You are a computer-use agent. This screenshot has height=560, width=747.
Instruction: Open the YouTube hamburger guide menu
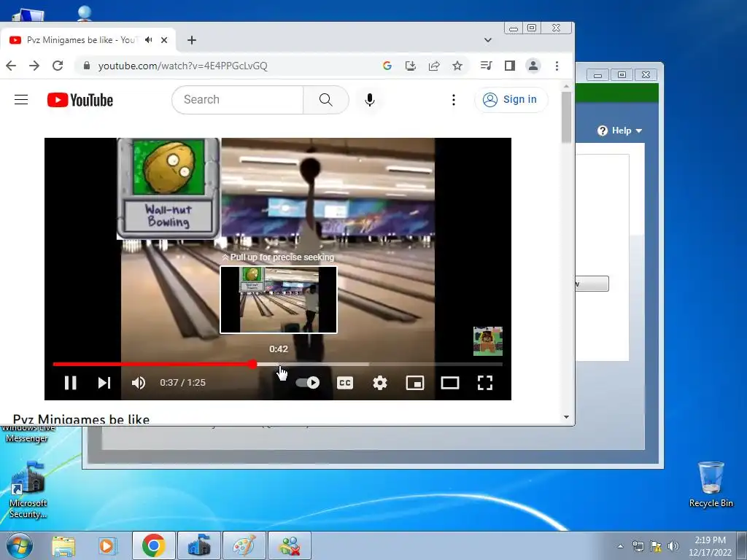click(21, 99)
